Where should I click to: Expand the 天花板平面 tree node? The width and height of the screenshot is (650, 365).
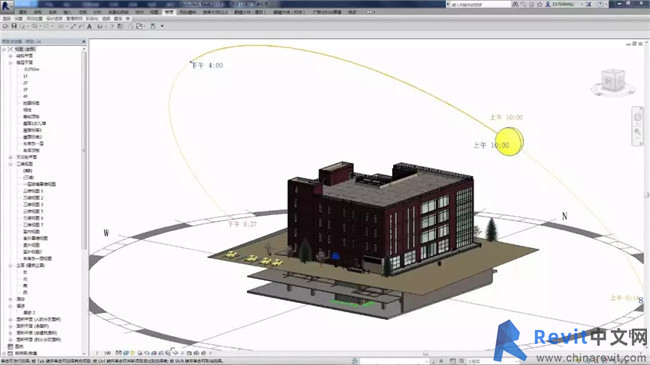11,157
